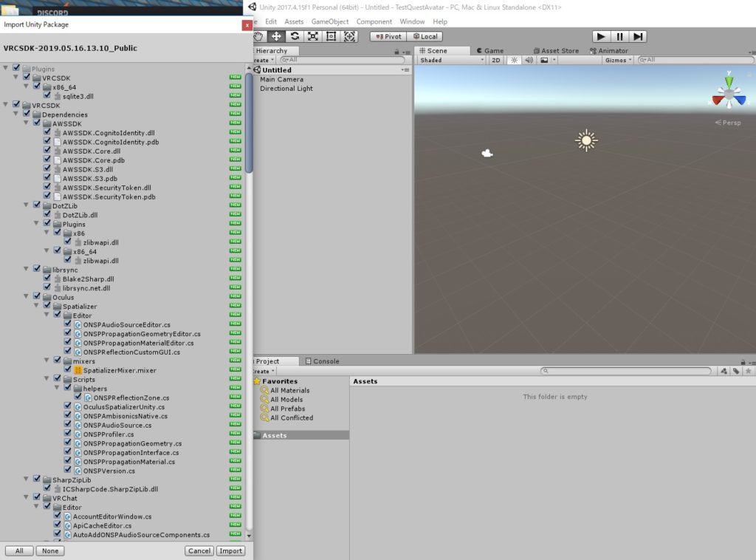Select the Rect transform tool

(331, 36)
